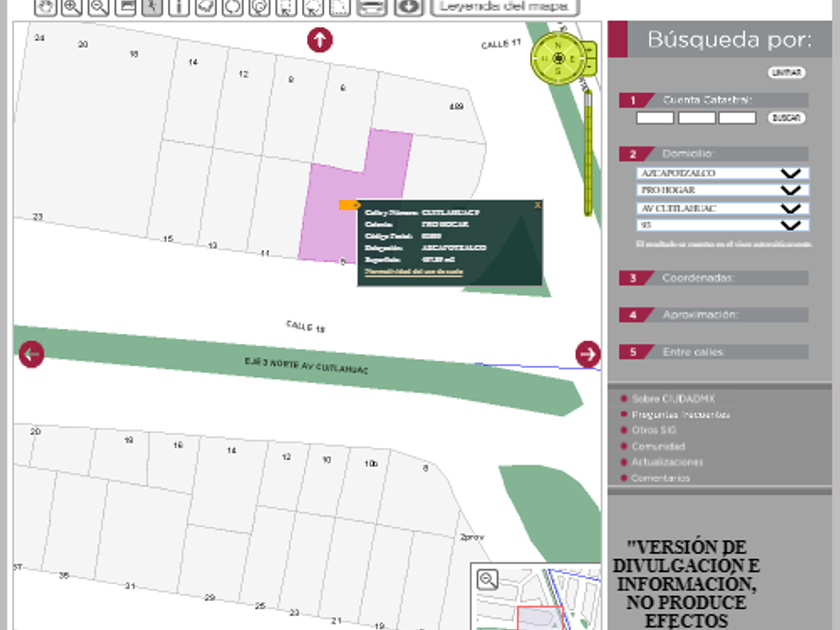Open Normatividad del uso de suelo link

(x=414, y=272)
